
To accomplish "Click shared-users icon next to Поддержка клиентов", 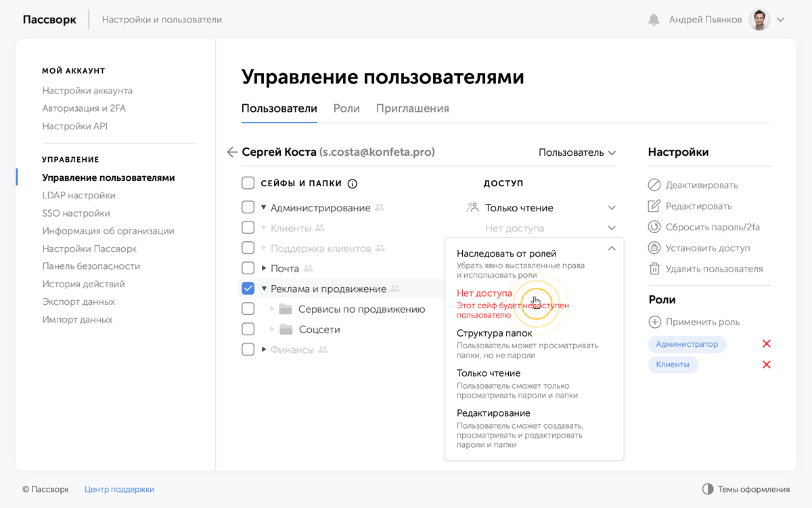I will click(x=380, y=249).
